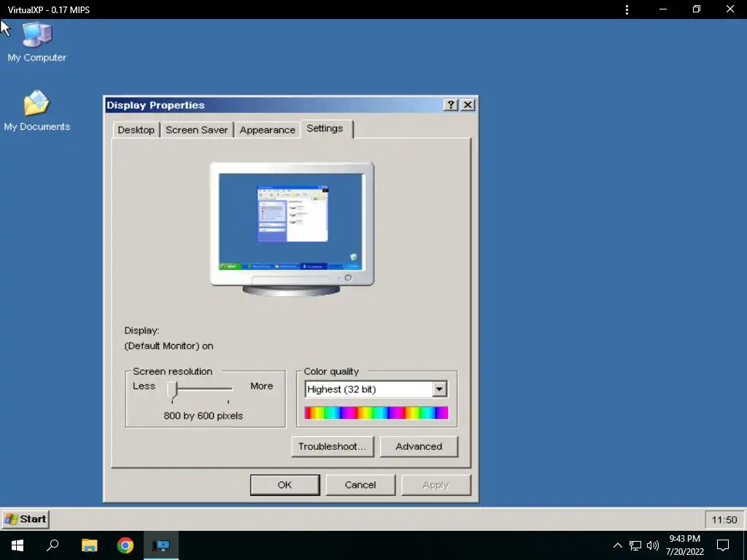Viewport: 747px width, 560px height.
Task: Show hidden system tray icons chevron
Action: 617,545
